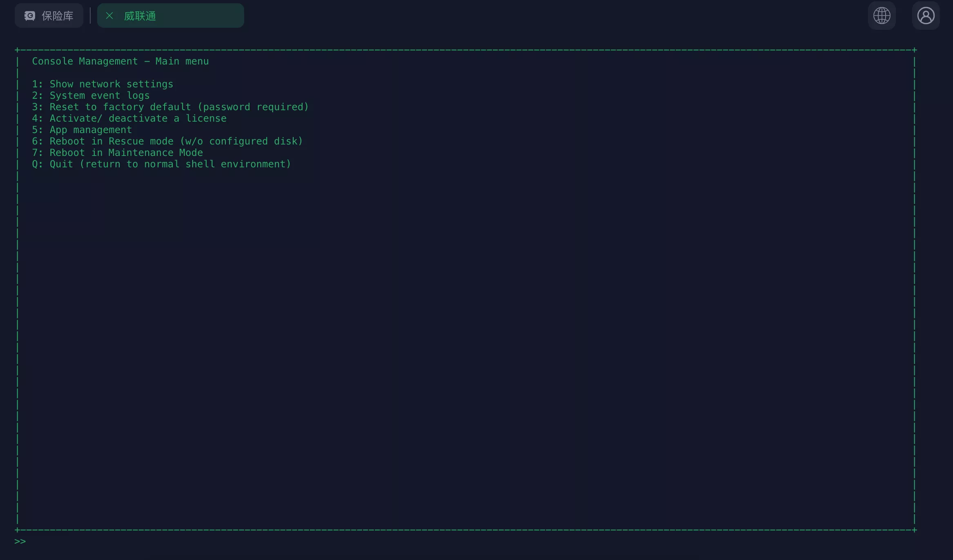Click the Show network settings line
Viewport: 953px width, 560px height.
pos(111,84)
